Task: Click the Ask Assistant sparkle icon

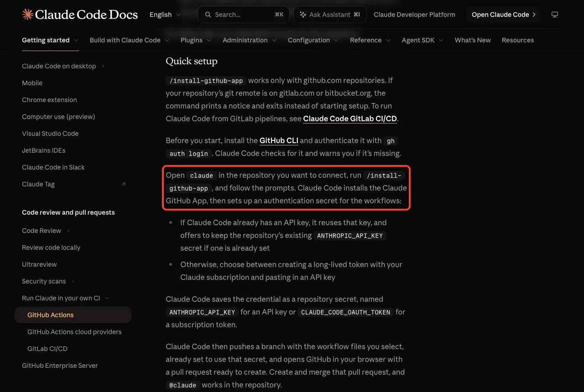Action: pos(303,15)
